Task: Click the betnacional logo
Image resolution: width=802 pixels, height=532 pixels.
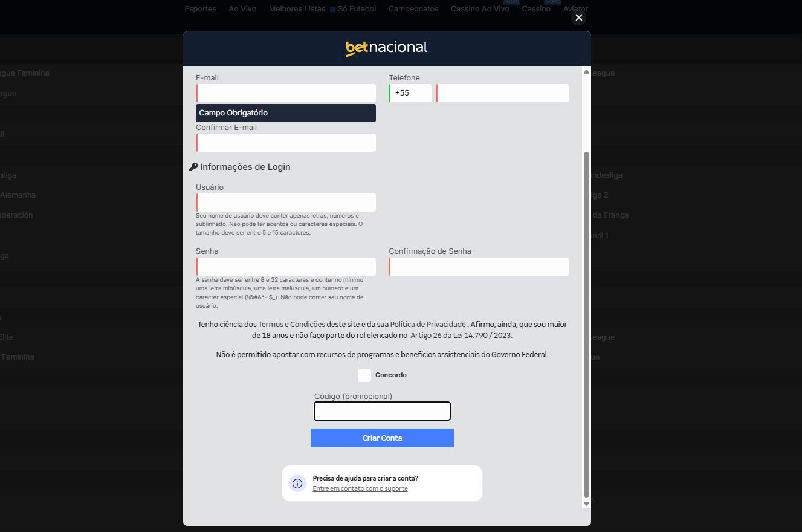Action: [x=387, y=48]
